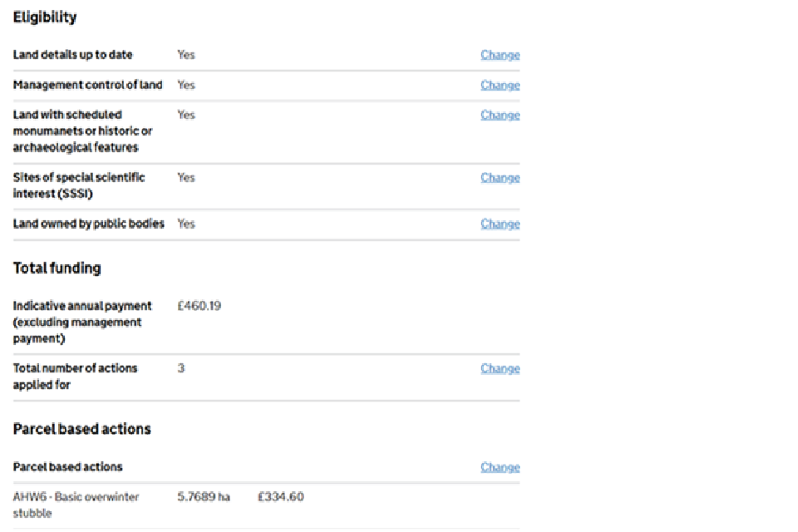
Task: Click the Indicative annual payment label
Action: [81, 322]
